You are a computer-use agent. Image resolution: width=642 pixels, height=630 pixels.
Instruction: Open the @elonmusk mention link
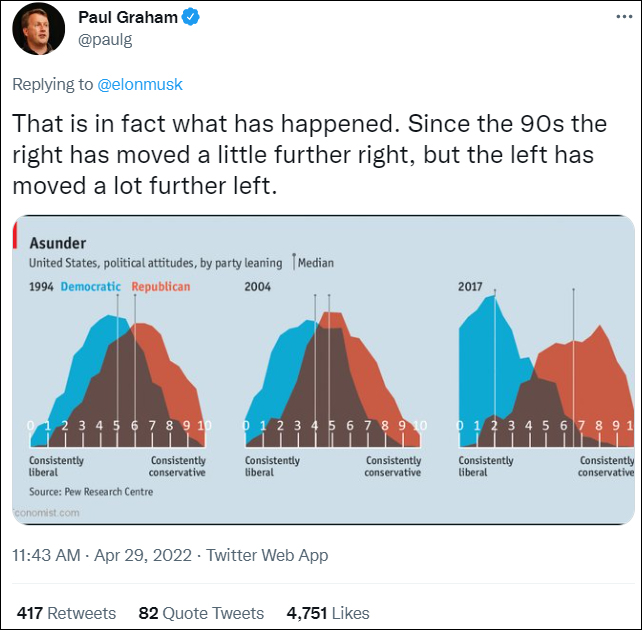coord(140,85)
